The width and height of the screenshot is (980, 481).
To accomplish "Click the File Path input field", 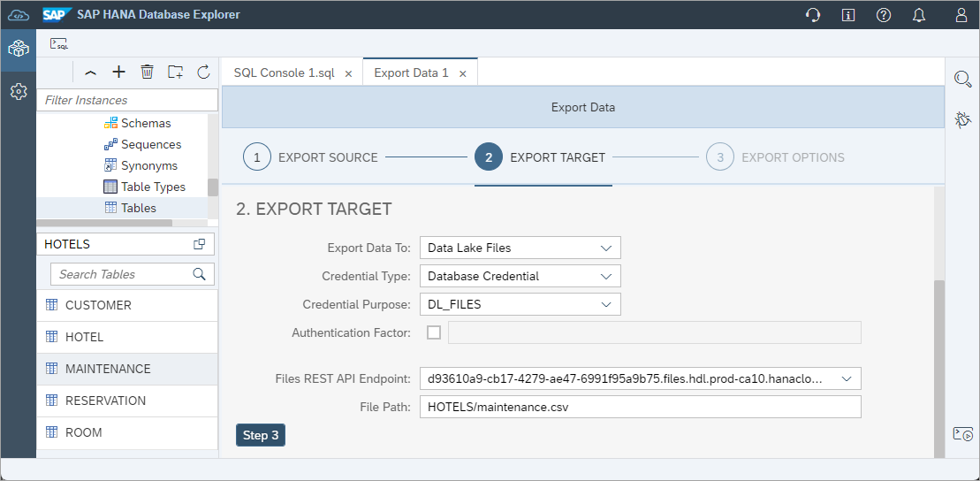I will 641,407.
